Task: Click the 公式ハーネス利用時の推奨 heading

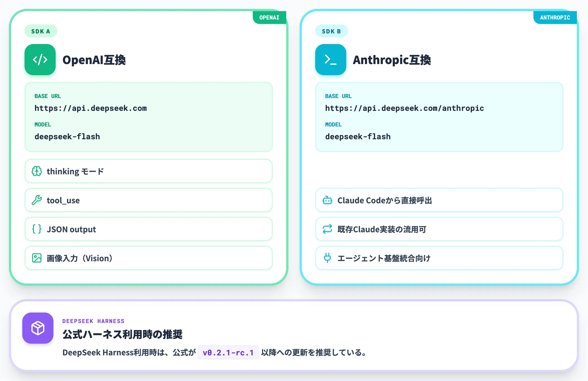Action: 122,334
